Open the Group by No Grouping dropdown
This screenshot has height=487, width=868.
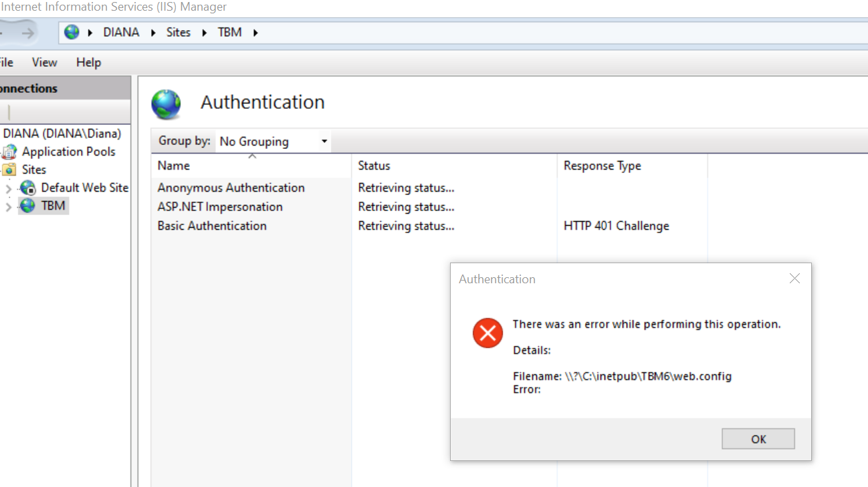click(273, 142)
